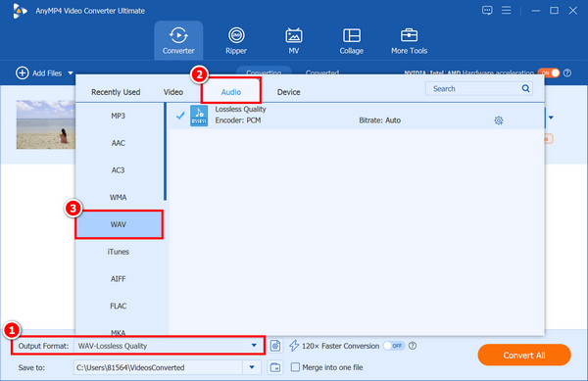Click the beach video thumbnail

coord(46,124)
